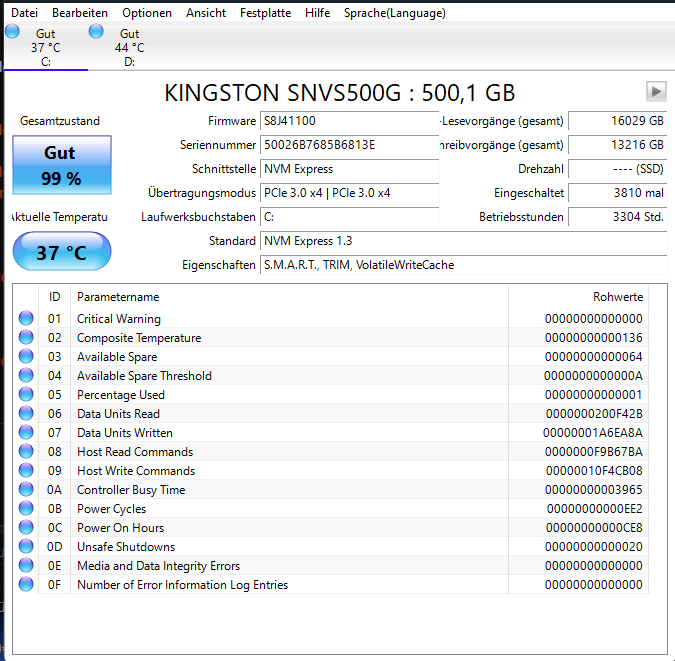Viewport: 675px width, 661px height.
Task: Click status orb of Host Write Commands row
Action: [26, 470]
